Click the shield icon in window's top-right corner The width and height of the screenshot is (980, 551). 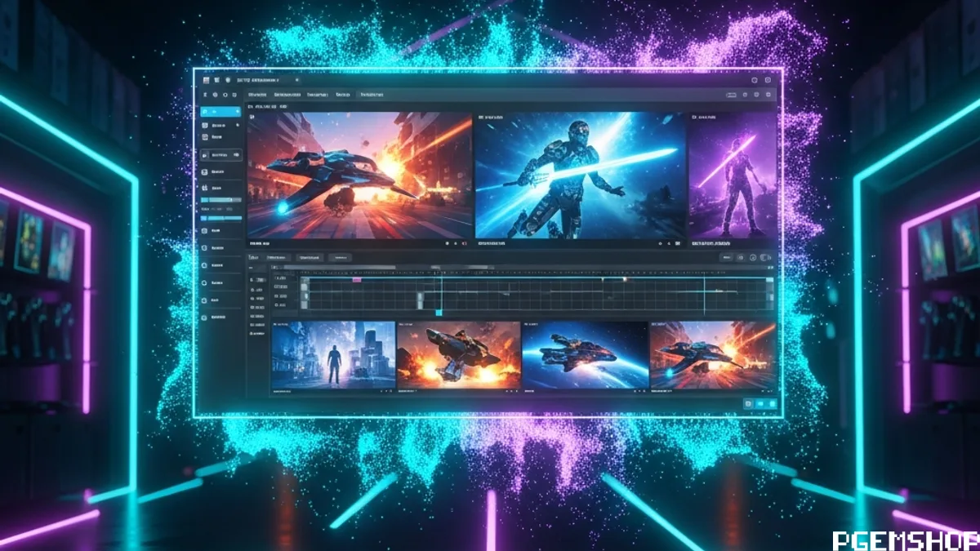click(768, 80)
